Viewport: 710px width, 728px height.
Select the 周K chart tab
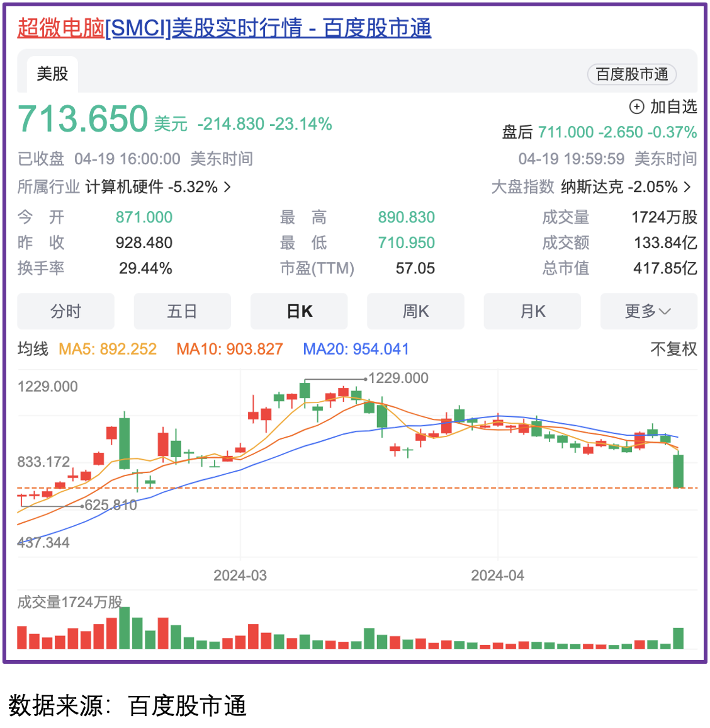(x=416, y=311)
